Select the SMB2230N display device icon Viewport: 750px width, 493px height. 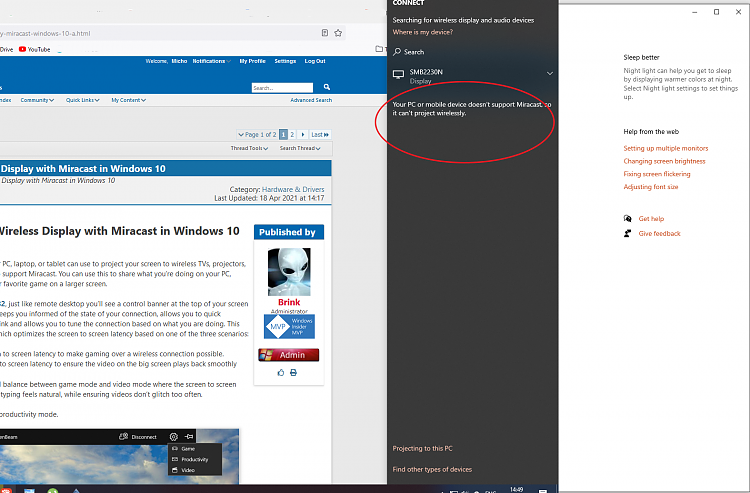point(398,74)
